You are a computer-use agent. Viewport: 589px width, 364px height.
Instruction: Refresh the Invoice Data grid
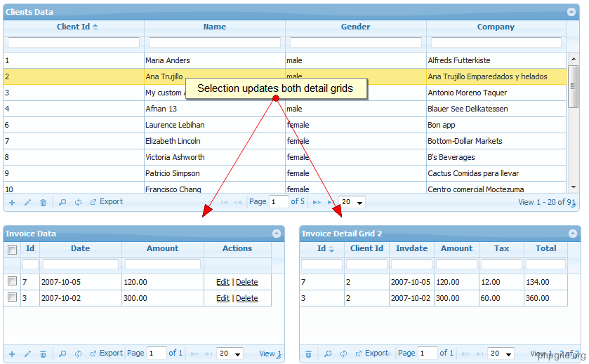[78, 354]
